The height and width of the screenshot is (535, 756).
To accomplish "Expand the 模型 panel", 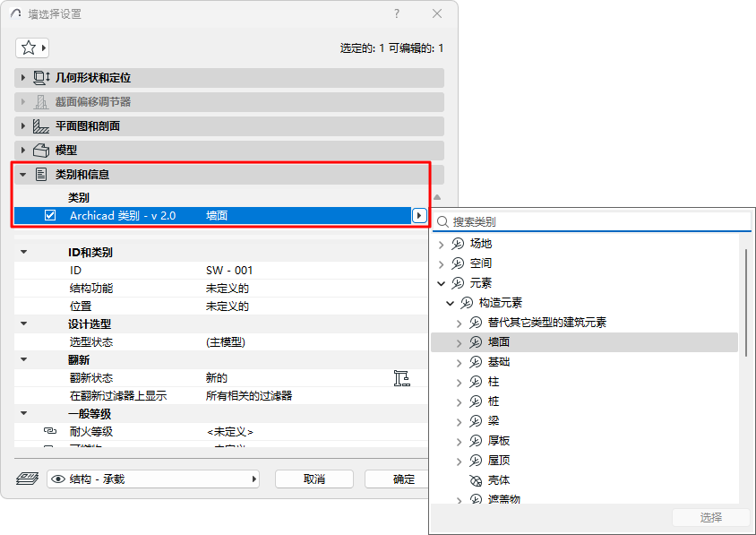I will 22,150.
